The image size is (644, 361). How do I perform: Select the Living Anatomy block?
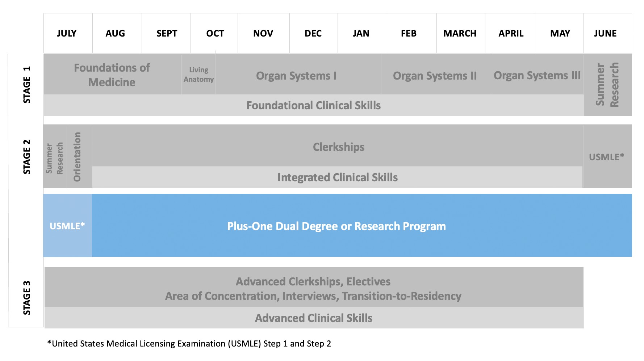coord(198,75)
